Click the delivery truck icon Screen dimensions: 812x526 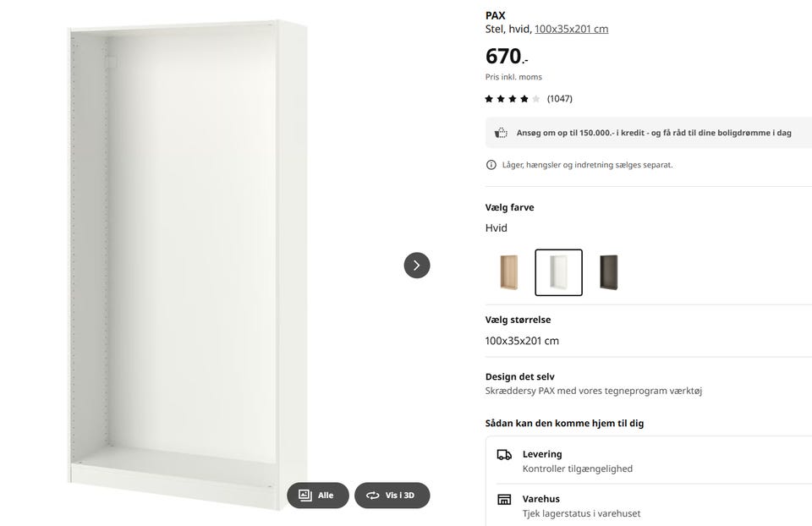click(504, 455)
